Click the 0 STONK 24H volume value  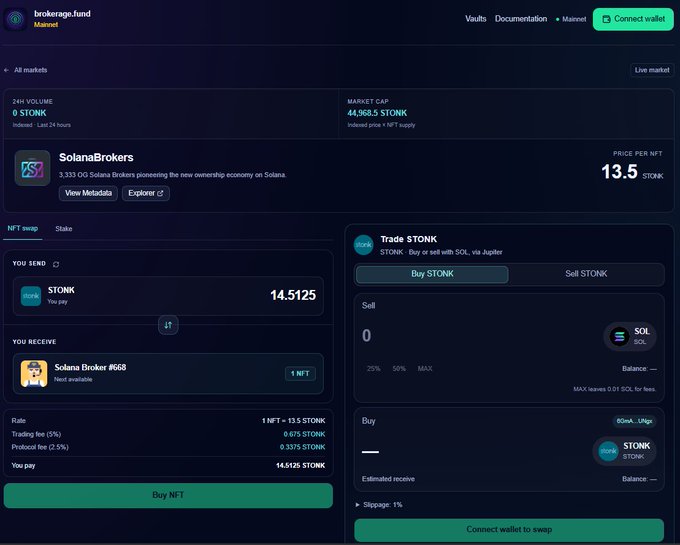coord(29,113)
